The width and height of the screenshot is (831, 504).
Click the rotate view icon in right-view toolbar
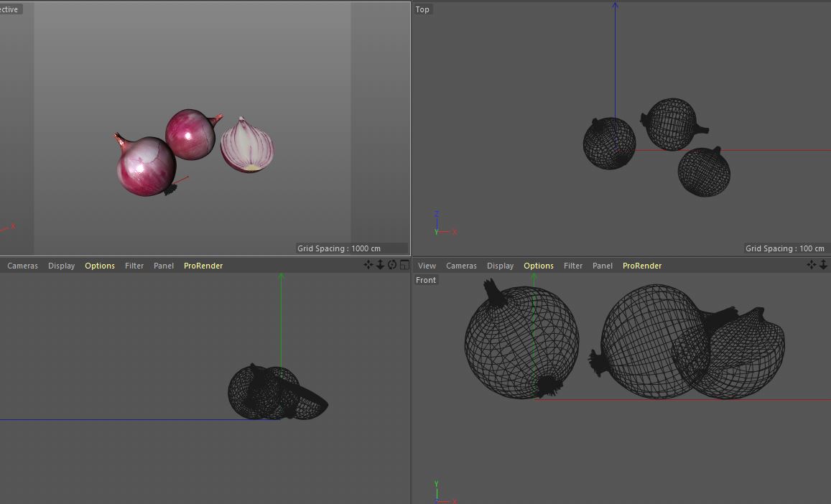[392, 265]
